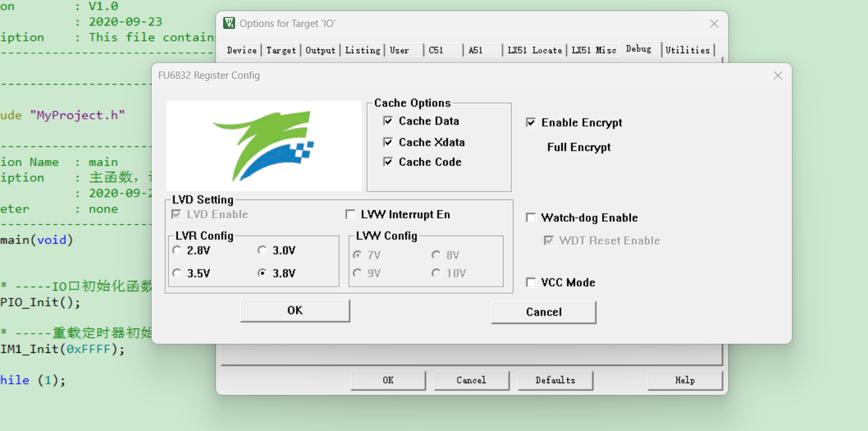Click the Keil icon in Options title bar
The image size is (868, 431).
point(229,23)
